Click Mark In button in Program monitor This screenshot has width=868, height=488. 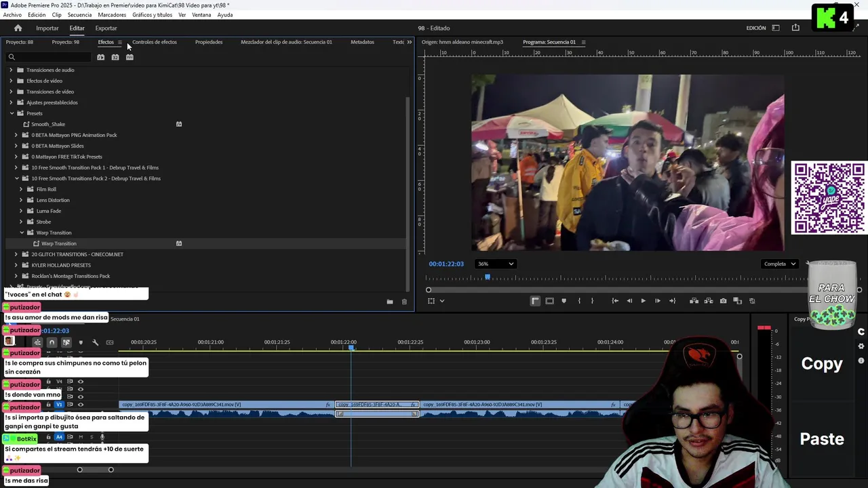(578, 301)
